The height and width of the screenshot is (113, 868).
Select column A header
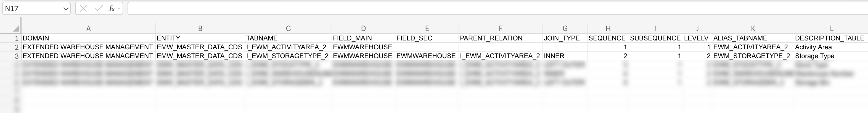[x=88, y=29]
